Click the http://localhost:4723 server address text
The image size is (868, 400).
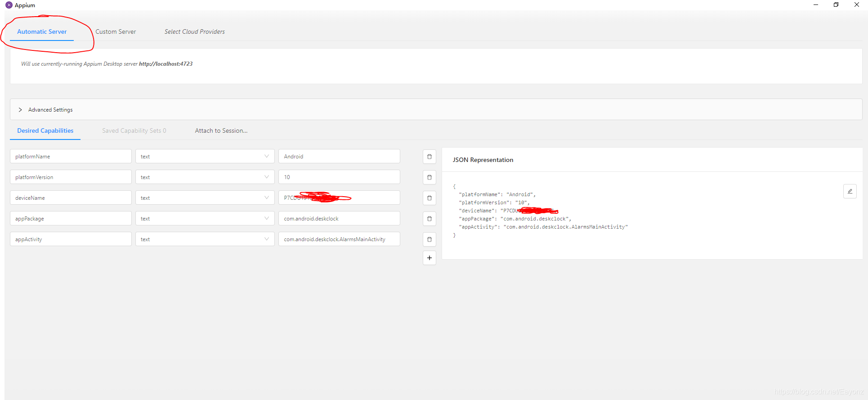[166, 64]
